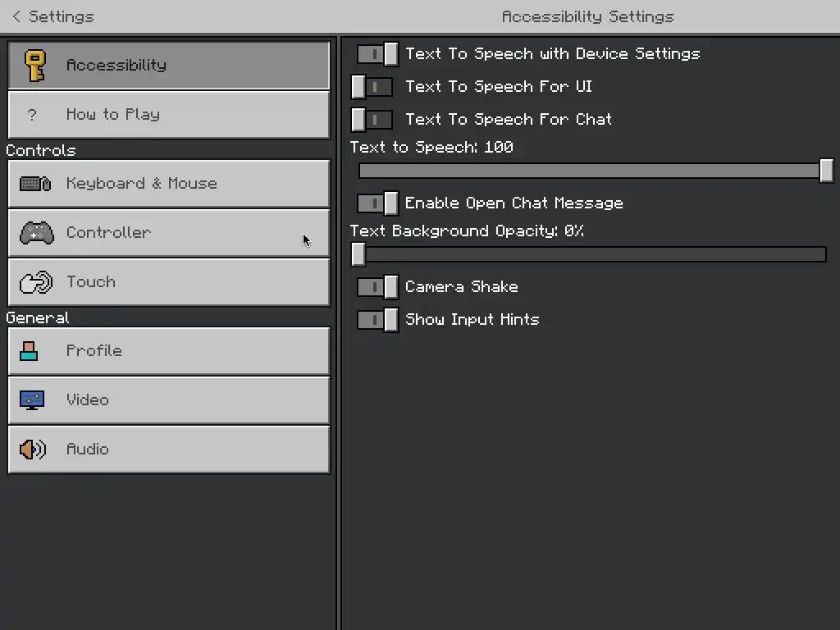Click the Profile character icon
Viewport: 840px width, 630px height.
click(30, 351)
